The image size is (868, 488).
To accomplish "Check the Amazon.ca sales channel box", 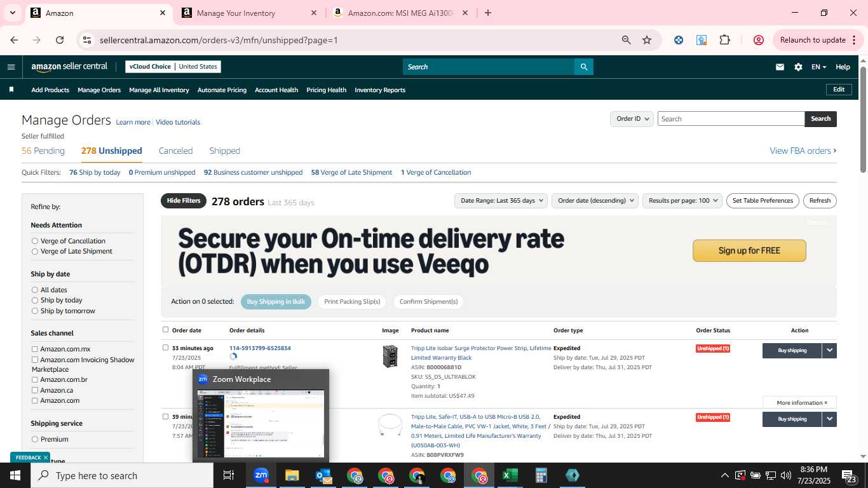I will click(35, 390).
